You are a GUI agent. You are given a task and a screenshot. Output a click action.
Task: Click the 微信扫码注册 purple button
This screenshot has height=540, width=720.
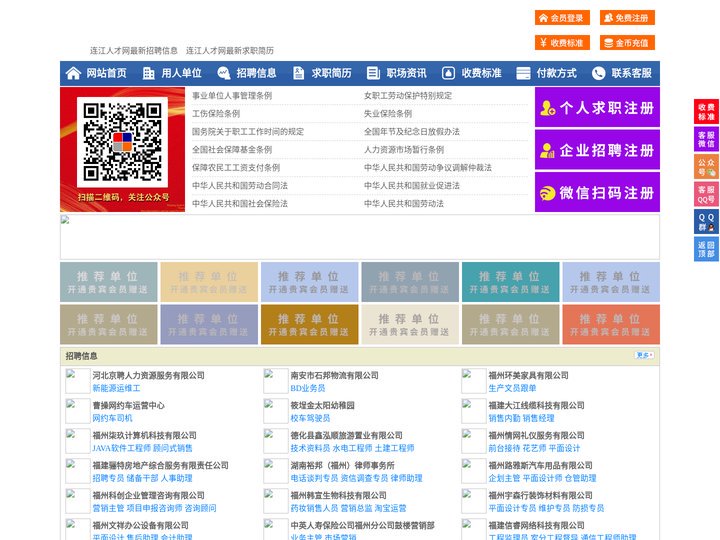(597, 192)
